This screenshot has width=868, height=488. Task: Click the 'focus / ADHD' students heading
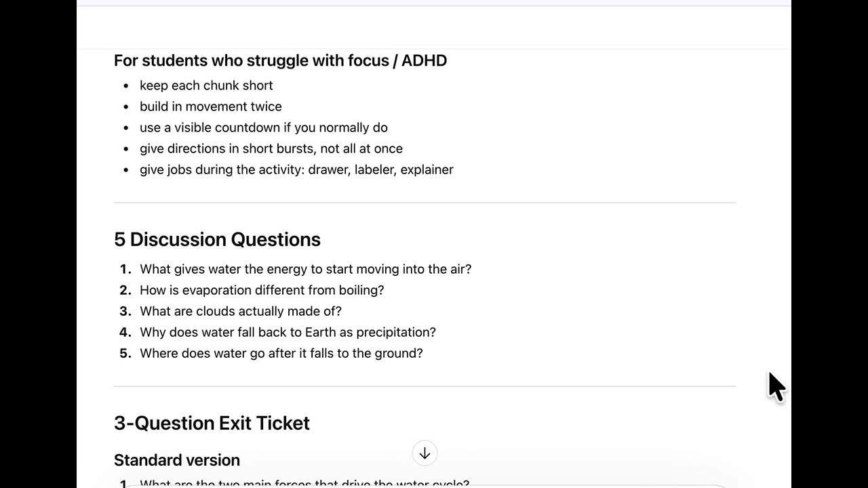(280, 60)
